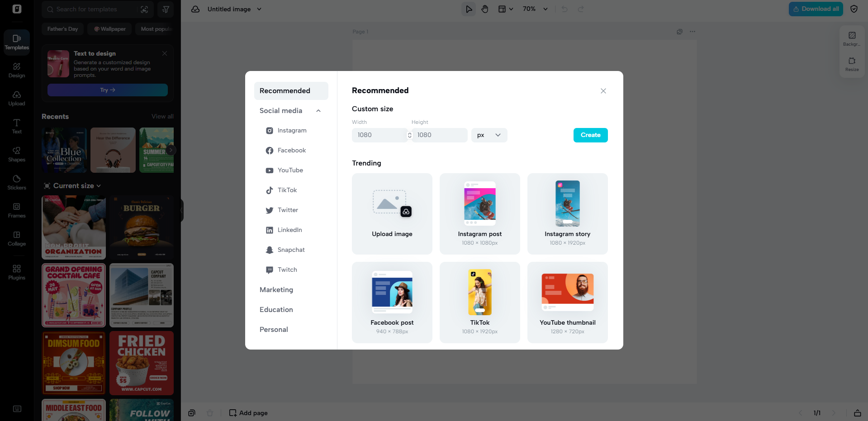Open the Shapes panel
Image resolution: width=868 pixels, height=421 pixels.
tap(16, 154)
